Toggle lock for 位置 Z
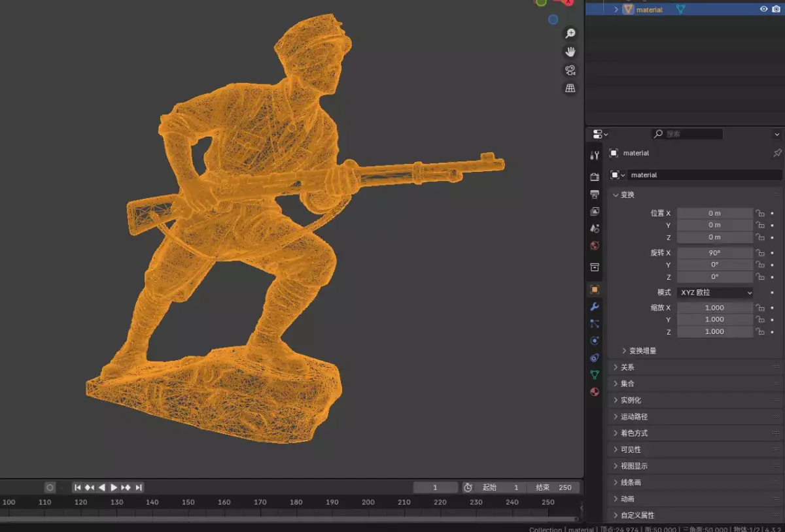The width and height of the screenshot is (785, 532). (x=760, y=237)
